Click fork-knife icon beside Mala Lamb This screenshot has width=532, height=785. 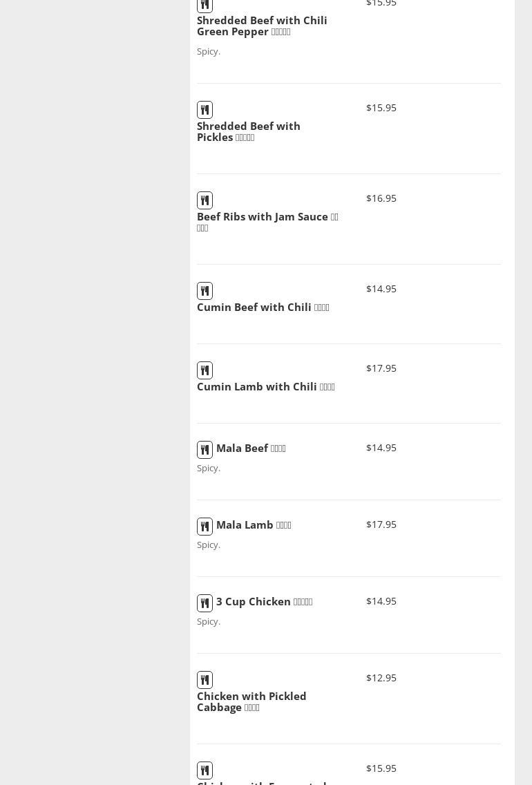pyautogui.click(x=205, y=527)
